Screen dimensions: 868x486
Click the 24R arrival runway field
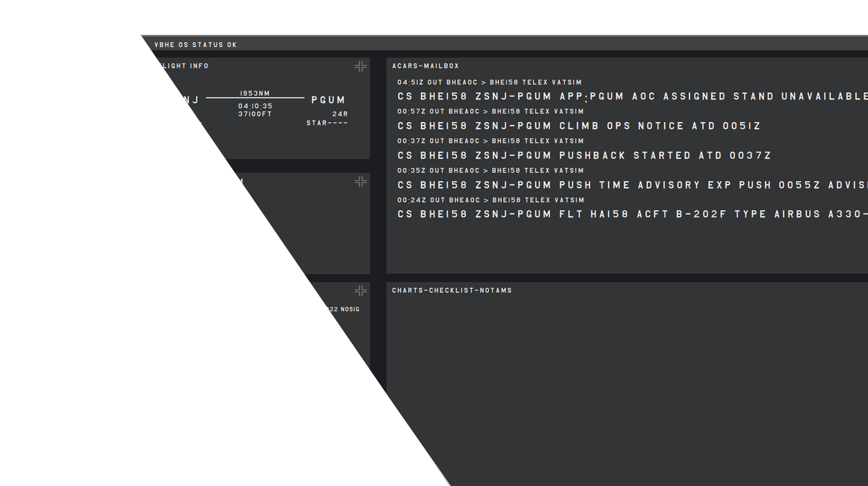[x=340, y=114]
